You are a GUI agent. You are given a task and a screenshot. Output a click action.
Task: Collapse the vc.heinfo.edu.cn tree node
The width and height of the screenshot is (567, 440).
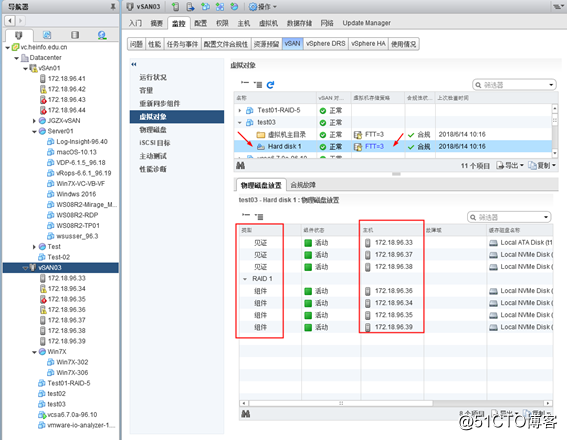(7, 47)
